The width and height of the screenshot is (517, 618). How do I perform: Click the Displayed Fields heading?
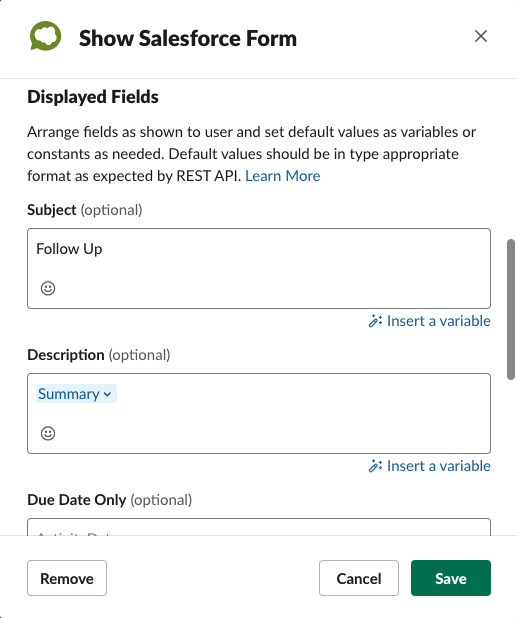[x=93, y=97]
